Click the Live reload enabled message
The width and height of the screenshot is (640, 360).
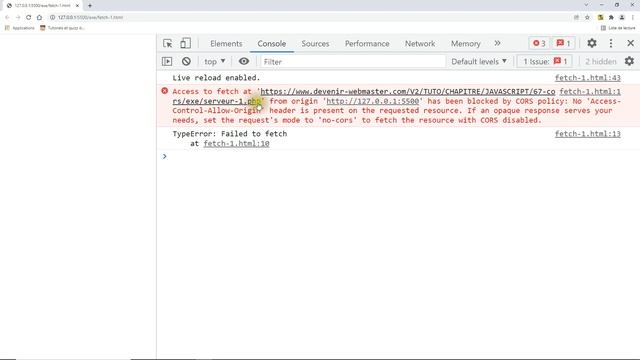coord(216,78)
